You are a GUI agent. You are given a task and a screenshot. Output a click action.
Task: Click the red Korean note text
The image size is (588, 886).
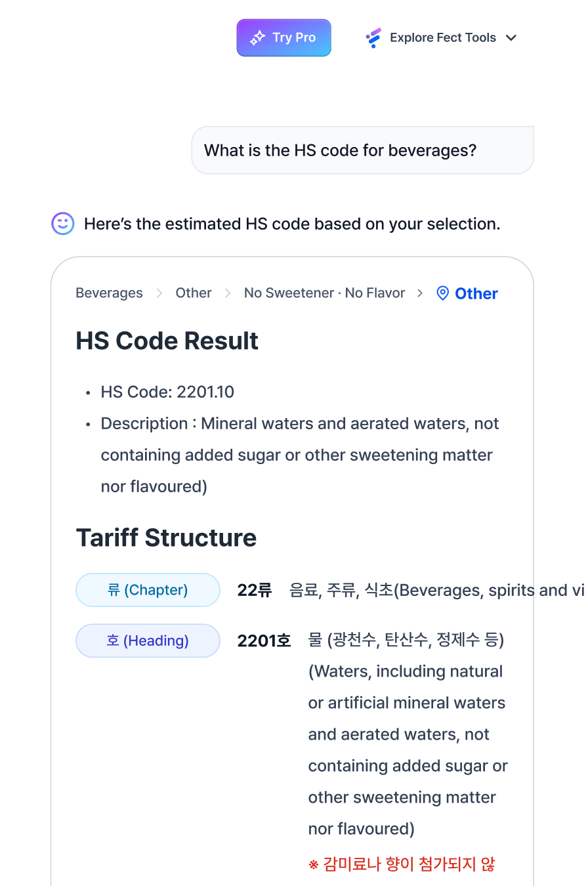pos(402,864)
